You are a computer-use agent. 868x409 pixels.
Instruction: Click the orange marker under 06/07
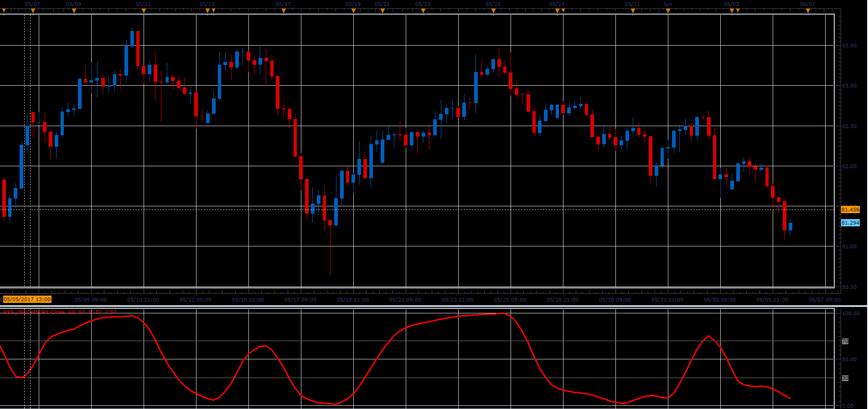(808, 11)
